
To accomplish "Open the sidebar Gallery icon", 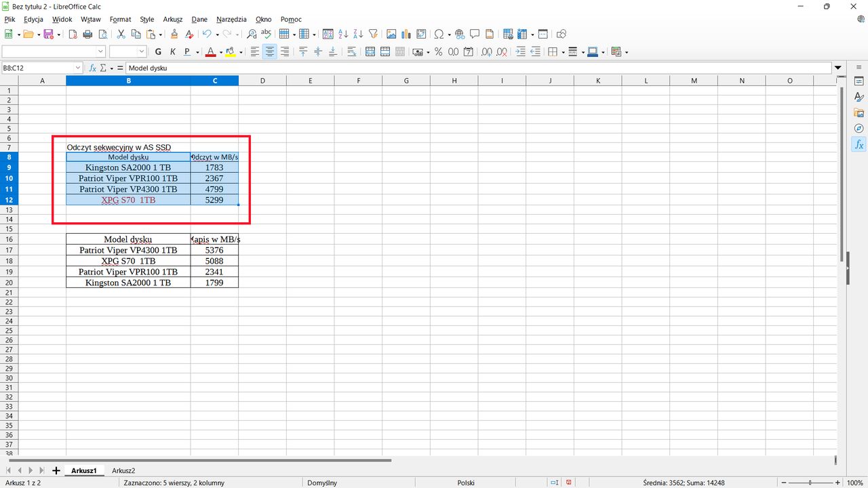I will [x=859, y=113].
